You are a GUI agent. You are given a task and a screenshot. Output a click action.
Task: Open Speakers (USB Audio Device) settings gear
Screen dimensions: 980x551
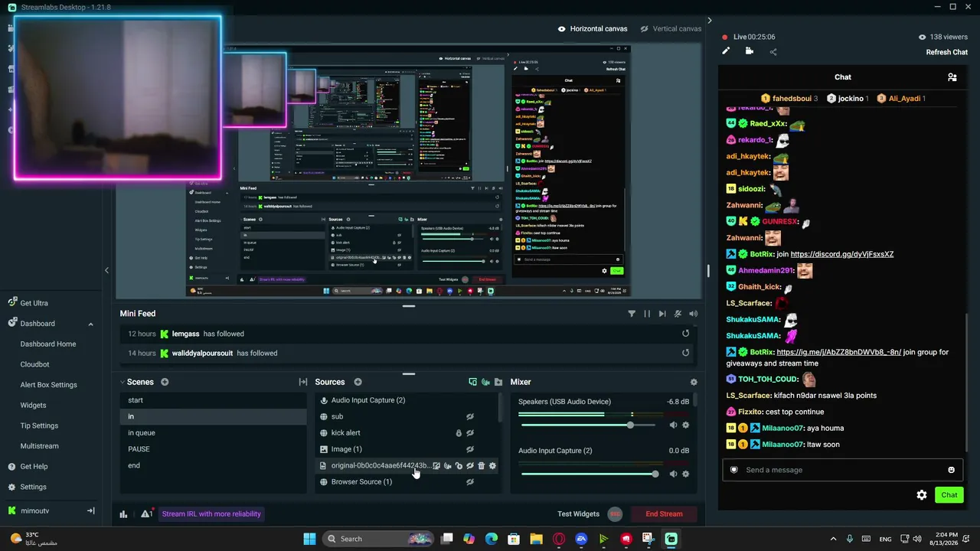click(x=685, y=425)
